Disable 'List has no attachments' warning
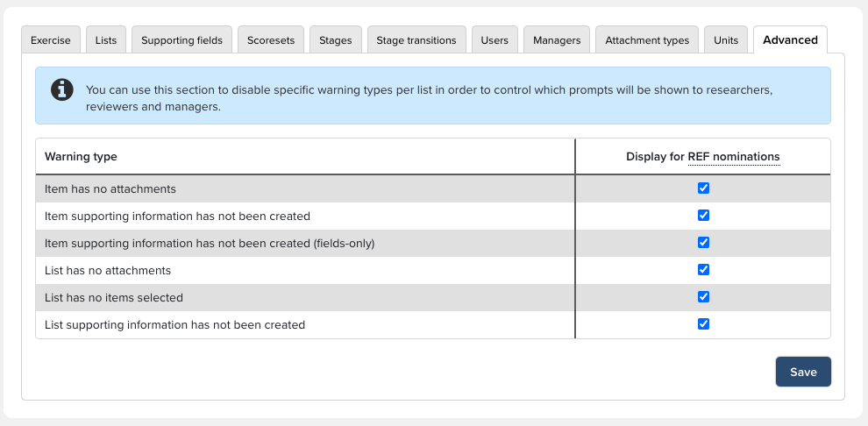 [x=703, y=270]
